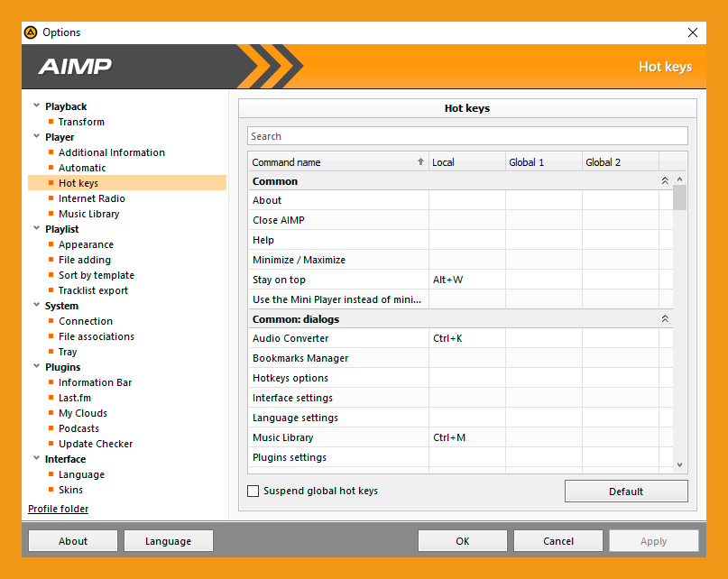Click the OK button

(462, 541)
